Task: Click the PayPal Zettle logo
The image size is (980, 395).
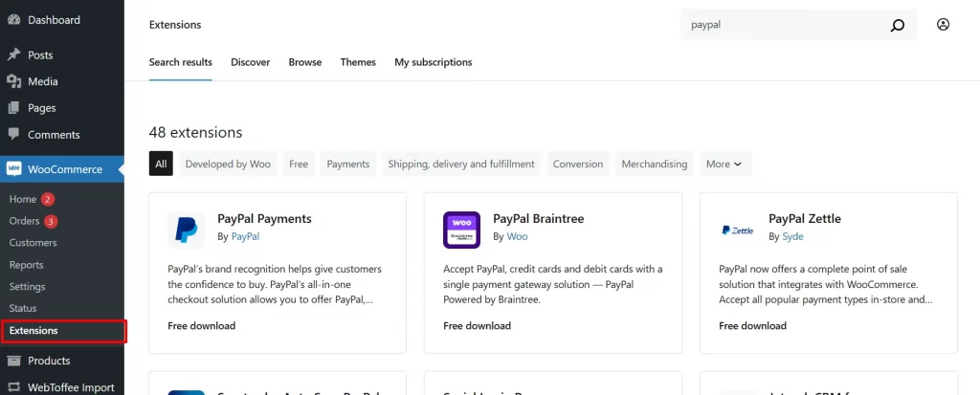Action: (x=737, y=230)
